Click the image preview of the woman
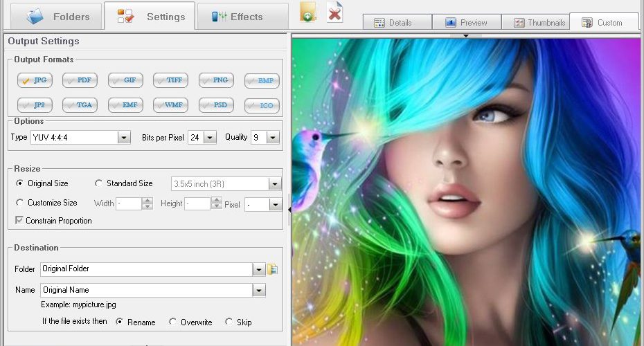 [466, 192]
